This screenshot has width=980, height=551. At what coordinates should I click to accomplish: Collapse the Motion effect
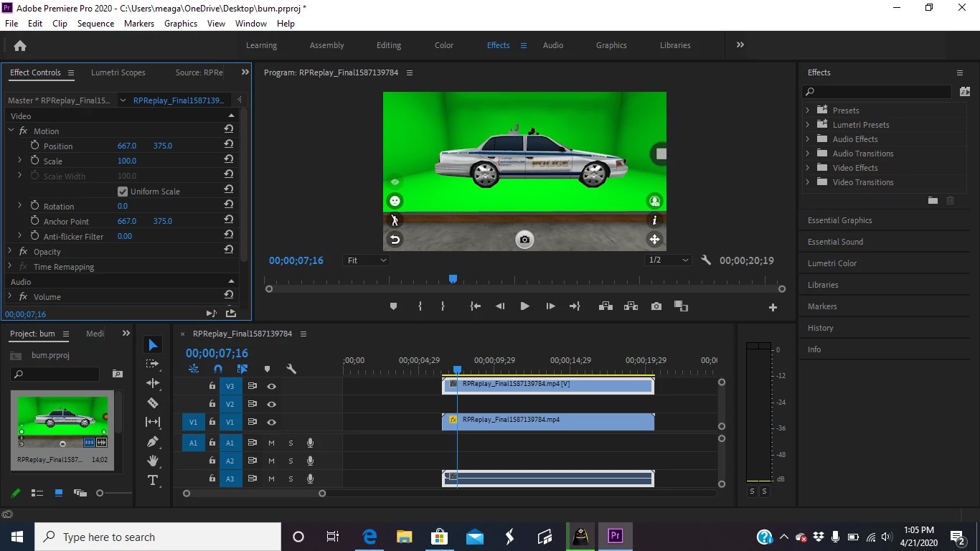pos(11,131)
